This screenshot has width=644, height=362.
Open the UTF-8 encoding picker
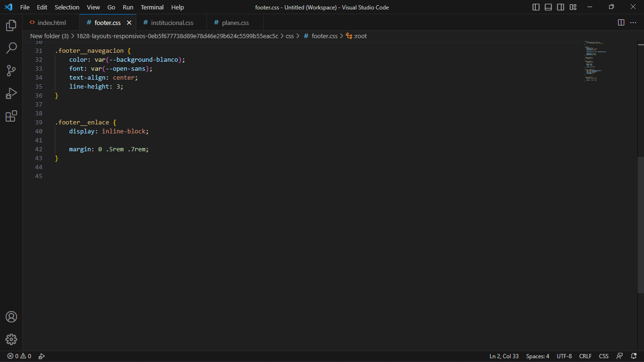(564, 356)
